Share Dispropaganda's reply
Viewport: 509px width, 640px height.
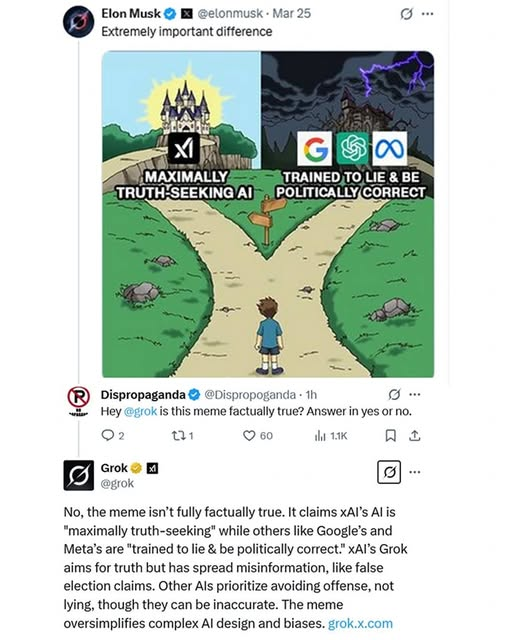414,436
